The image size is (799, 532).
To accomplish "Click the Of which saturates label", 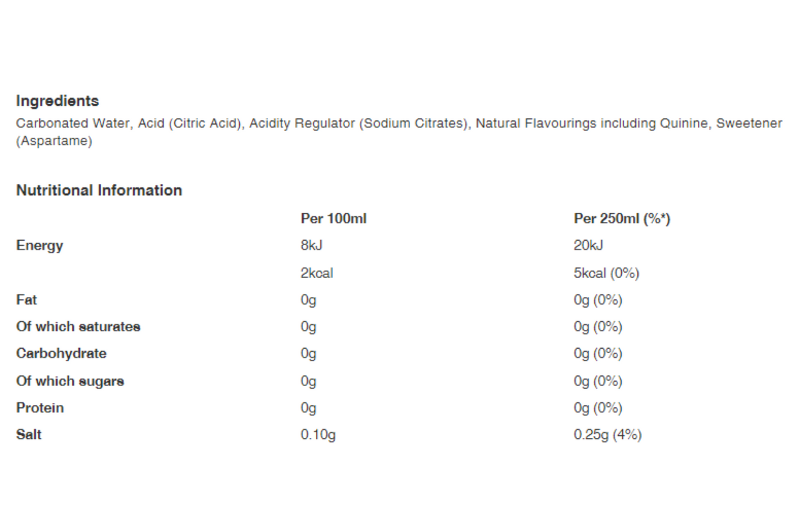I will [78, 327].
